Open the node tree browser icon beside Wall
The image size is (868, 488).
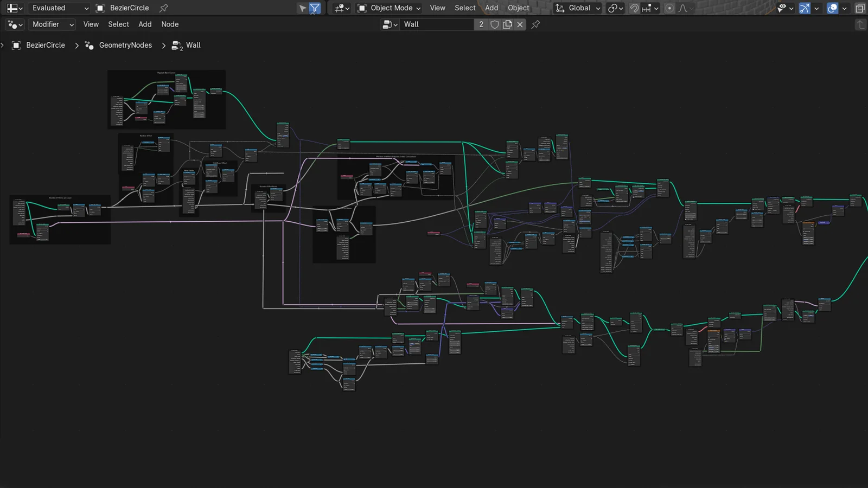point(387,24)
